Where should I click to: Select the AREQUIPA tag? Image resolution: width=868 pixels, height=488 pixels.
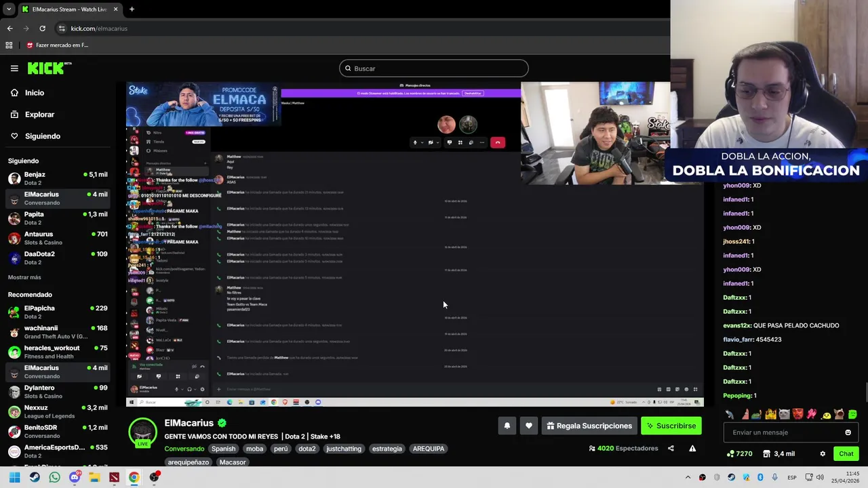428,449
